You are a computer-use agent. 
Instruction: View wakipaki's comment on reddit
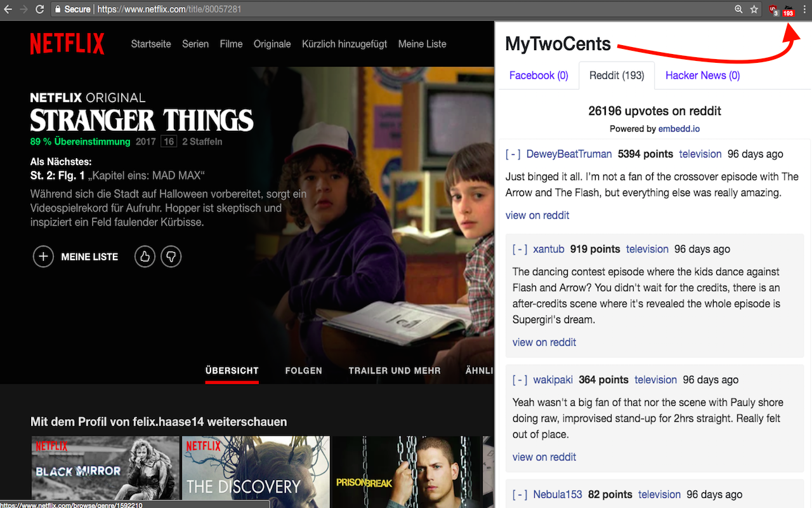coord(544,457)
